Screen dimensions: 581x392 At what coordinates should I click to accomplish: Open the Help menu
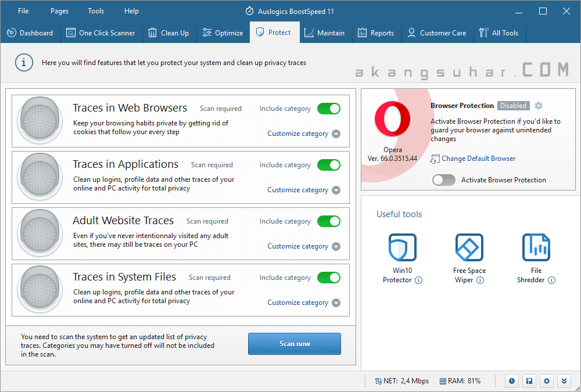tap(131, 11)
